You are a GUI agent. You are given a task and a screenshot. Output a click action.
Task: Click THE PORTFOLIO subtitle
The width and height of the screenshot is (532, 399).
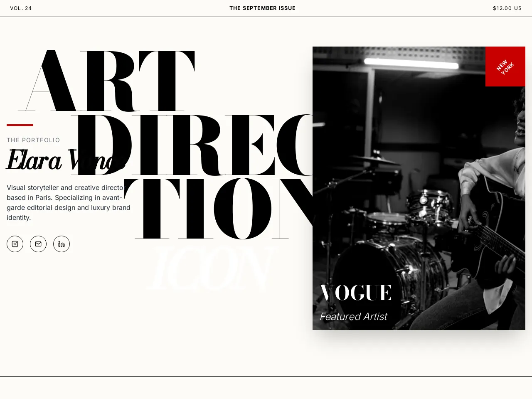point(33,140)
